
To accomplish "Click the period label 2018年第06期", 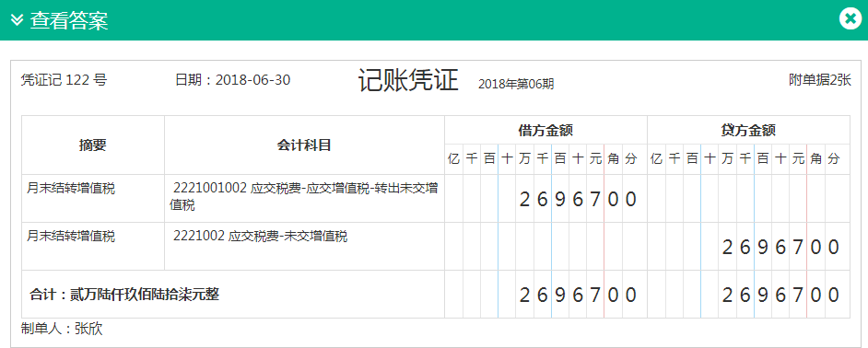I will click(516, 84).
